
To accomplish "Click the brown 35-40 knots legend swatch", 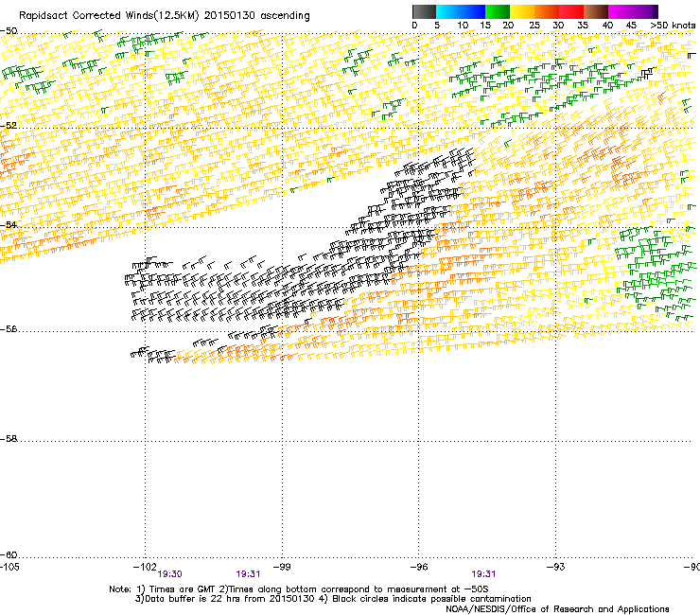I will click(x=596, y=11).
